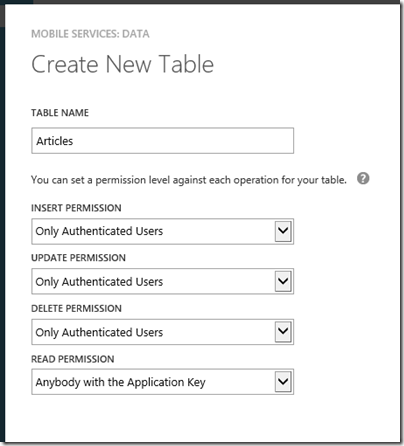Click the DELETE PERMISSION label
This screenshot has height=446, width=404.
(x=76, y=308)
